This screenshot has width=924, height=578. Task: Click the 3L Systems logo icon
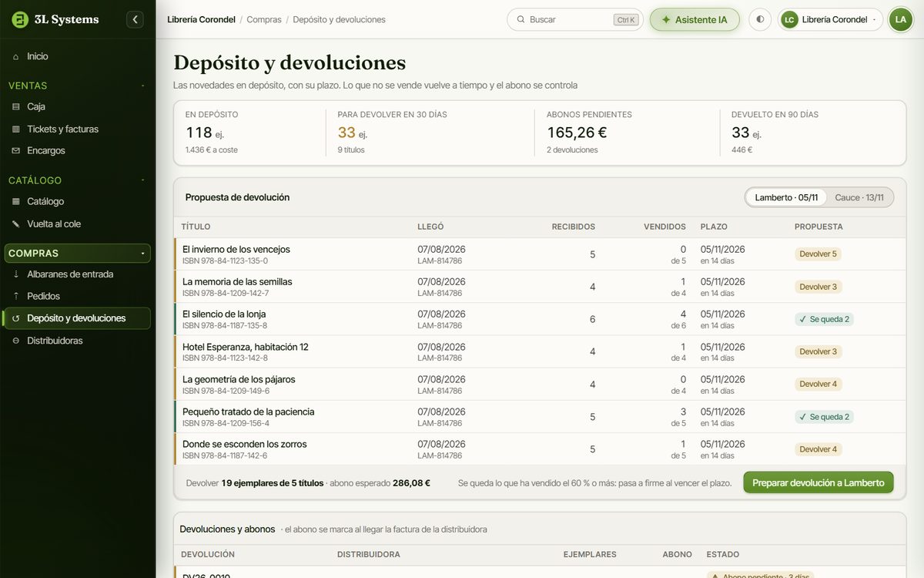pyautogui.click(x=21, y=19)
